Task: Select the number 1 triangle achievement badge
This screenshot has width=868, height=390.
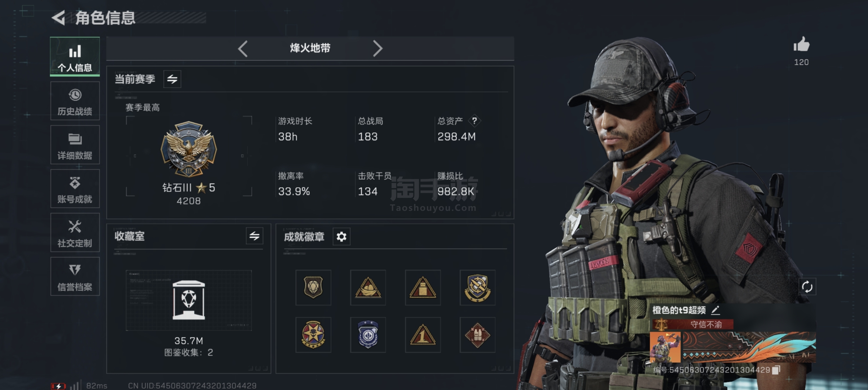Action: 423,335
